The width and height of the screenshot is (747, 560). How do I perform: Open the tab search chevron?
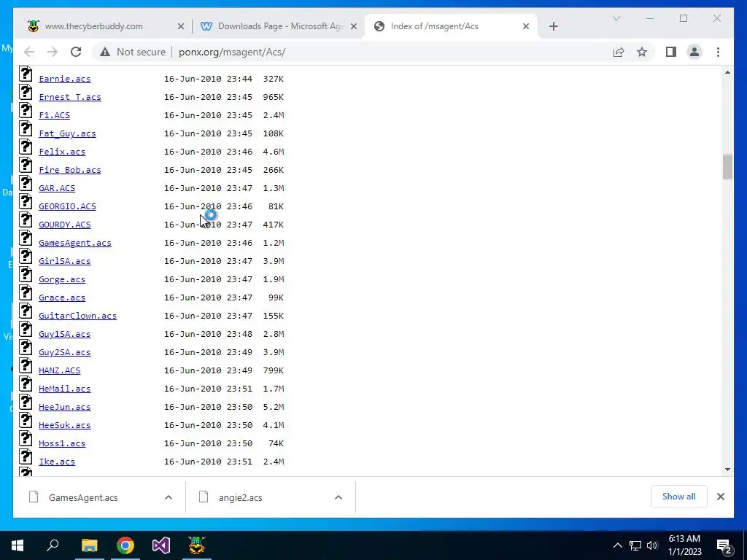(616, 18)
